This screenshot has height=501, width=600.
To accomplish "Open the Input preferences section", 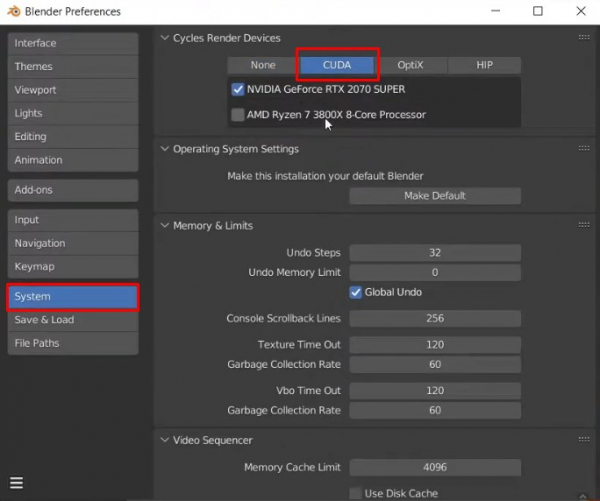I will [x=73, y=220].
